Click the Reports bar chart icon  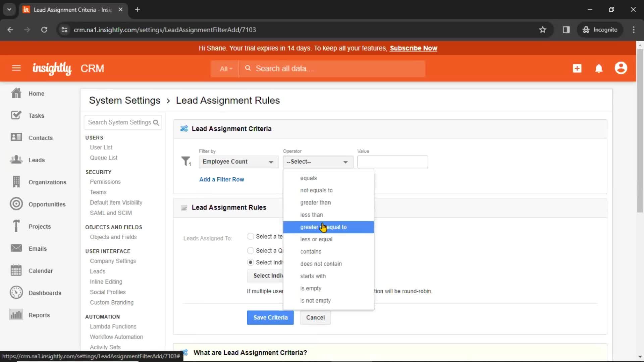(x=16, y=314)
